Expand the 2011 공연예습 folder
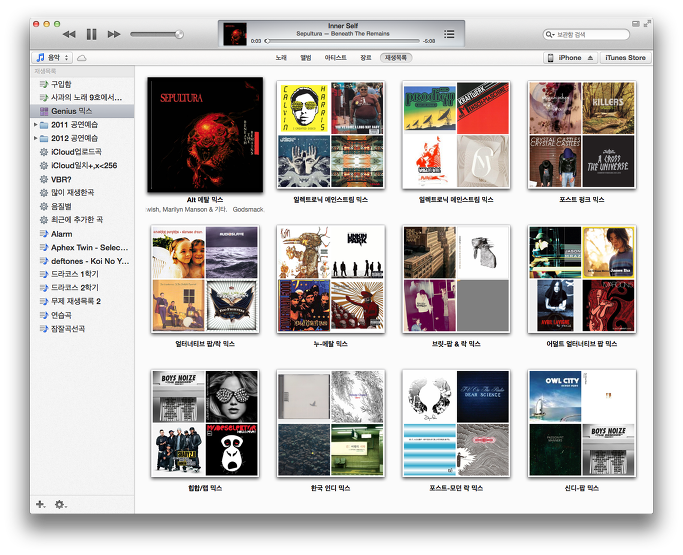Screen dimensions: 683x555 click(x=35, y=125)
